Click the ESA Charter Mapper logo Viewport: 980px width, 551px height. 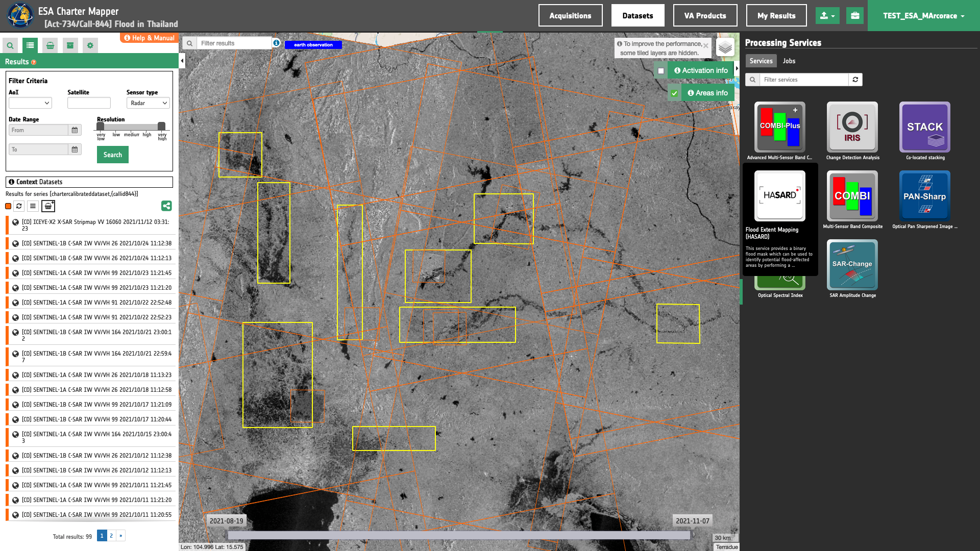click(20, 15)
